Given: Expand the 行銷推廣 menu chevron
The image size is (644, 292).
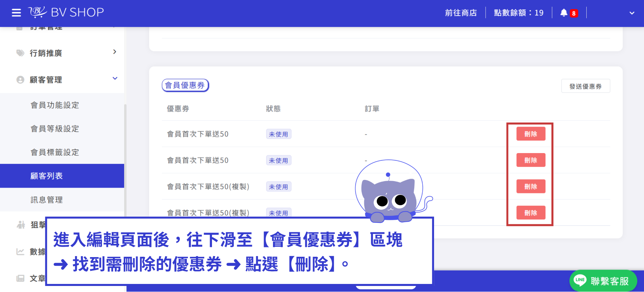Looking at the screenshot, I should pyautogui.click(x=115, y=52).
